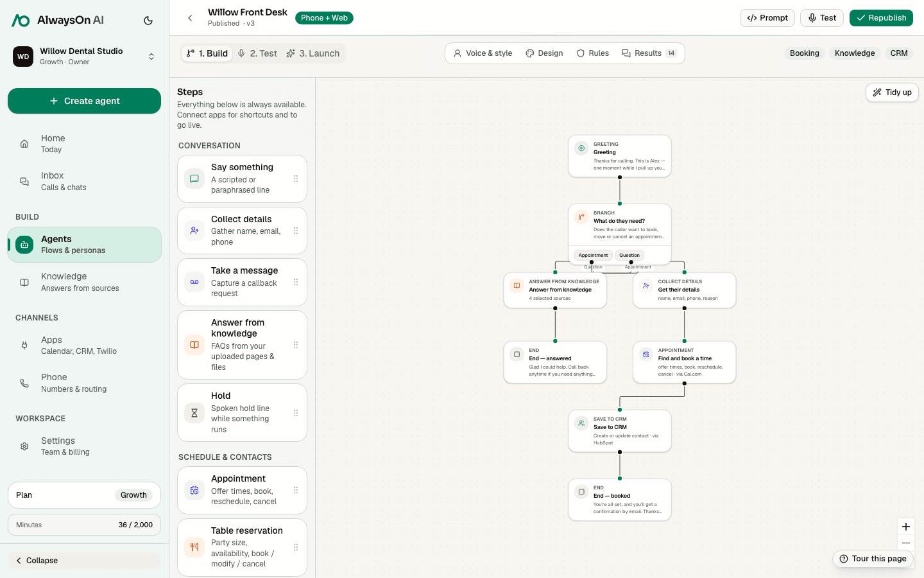Click the AlwaysOn AI logo
The width and height of the screenshot is (924, 578).
57,21
